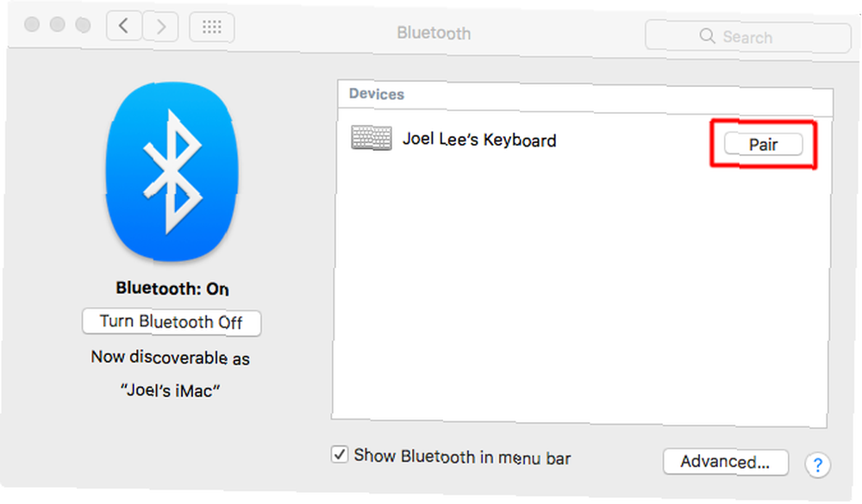The height and width of the screenshot is (504, 862).
Task: Show all preferences grid icon
Action: pos(212,27)
